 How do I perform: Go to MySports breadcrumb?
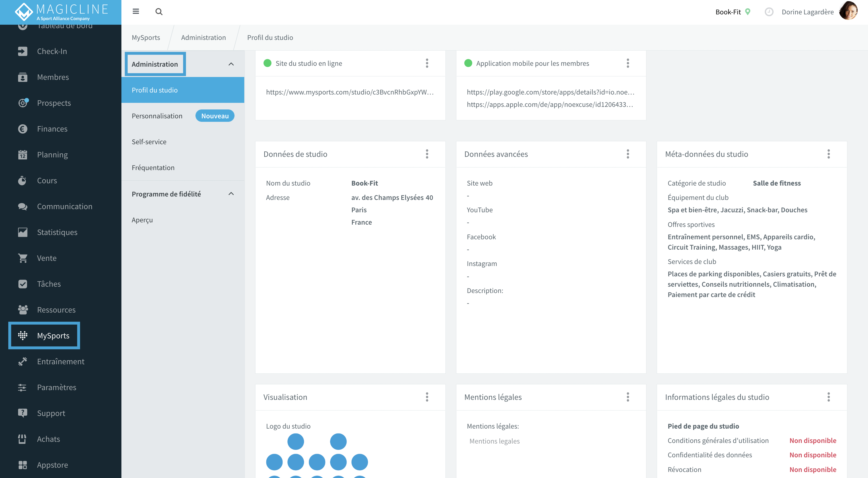pos(146,37)
